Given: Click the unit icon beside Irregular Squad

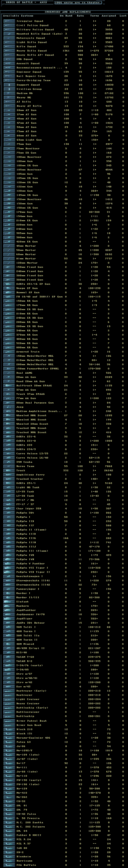Looking at the screenshot, I should [9, 21].
